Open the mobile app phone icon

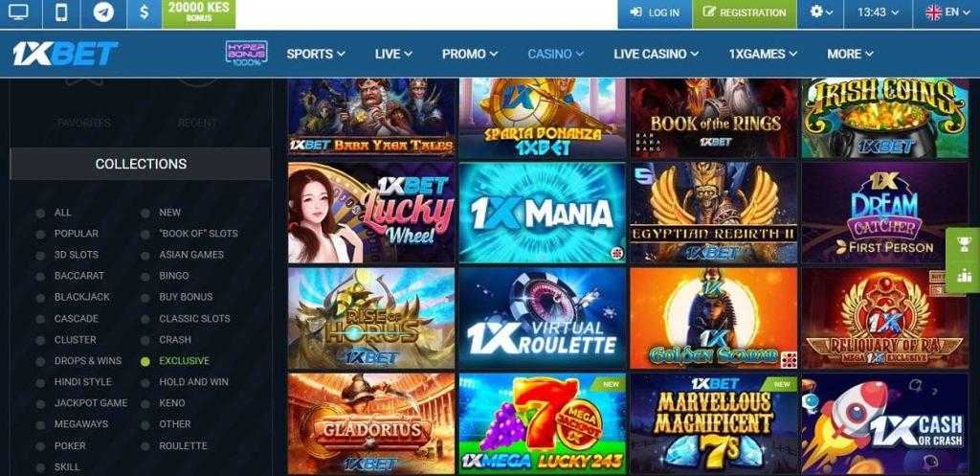[61, 12]
